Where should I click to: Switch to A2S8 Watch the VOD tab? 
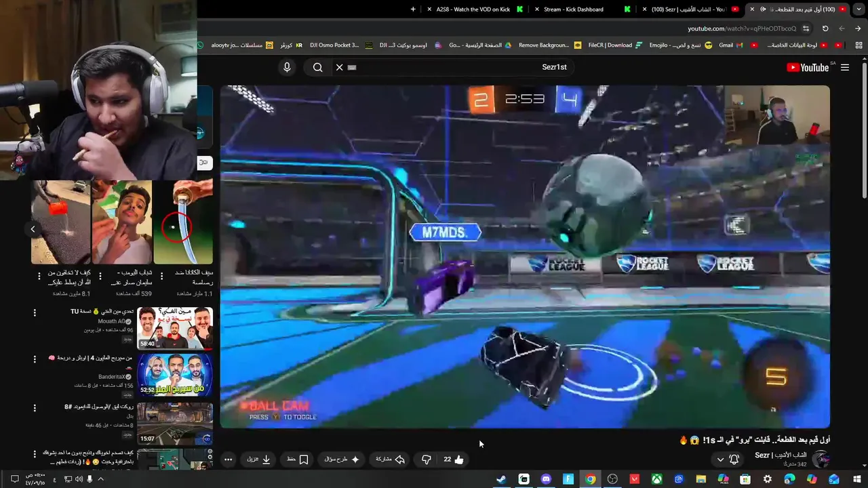473,9
